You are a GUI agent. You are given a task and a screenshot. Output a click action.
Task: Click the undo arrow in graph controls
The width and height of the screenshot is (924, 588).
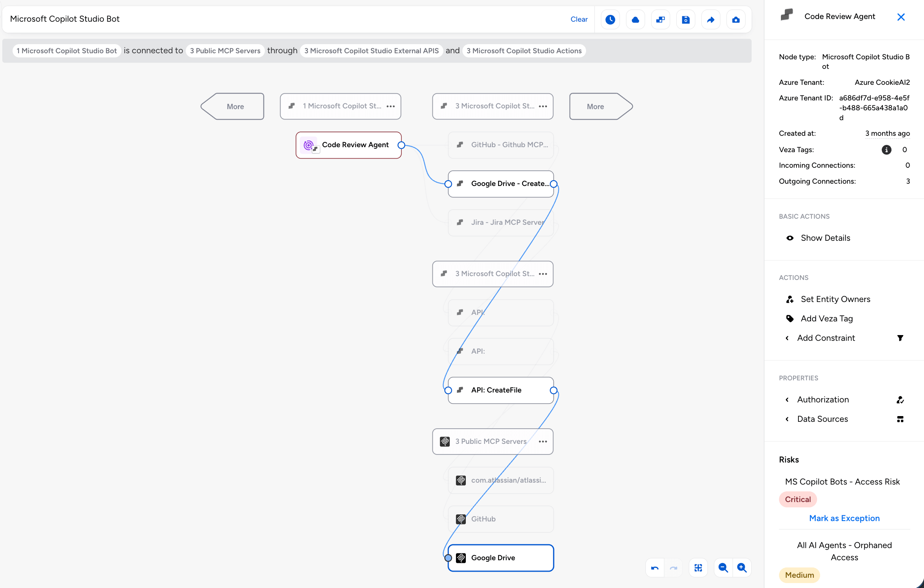click(x=655, y=568)
